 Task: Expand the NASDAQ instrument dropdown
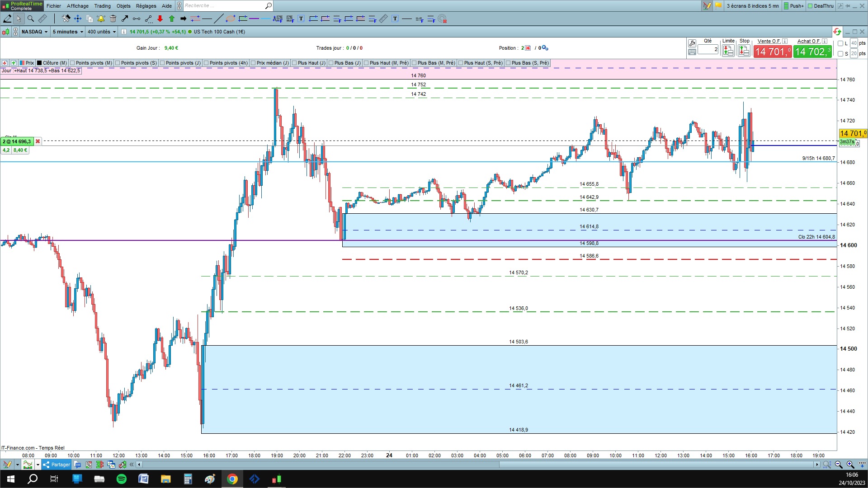click(34, 32)
